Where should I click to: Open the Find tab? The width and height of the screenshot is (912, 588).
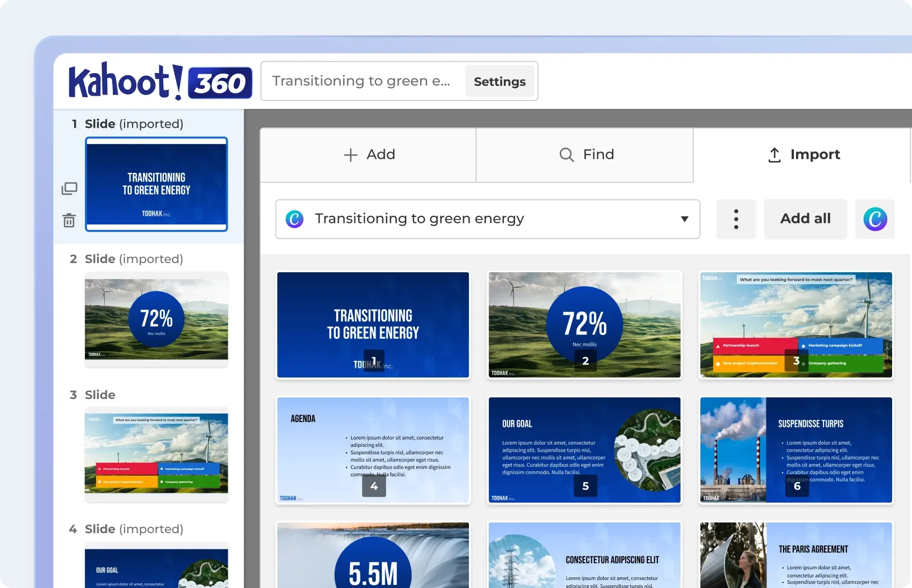(585, 155)
